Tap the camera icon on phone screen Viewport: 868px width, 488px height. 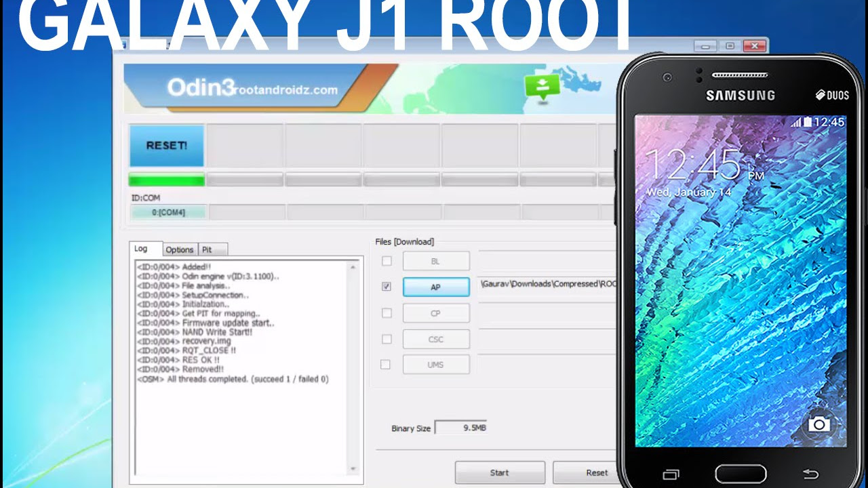coord(819,424)
